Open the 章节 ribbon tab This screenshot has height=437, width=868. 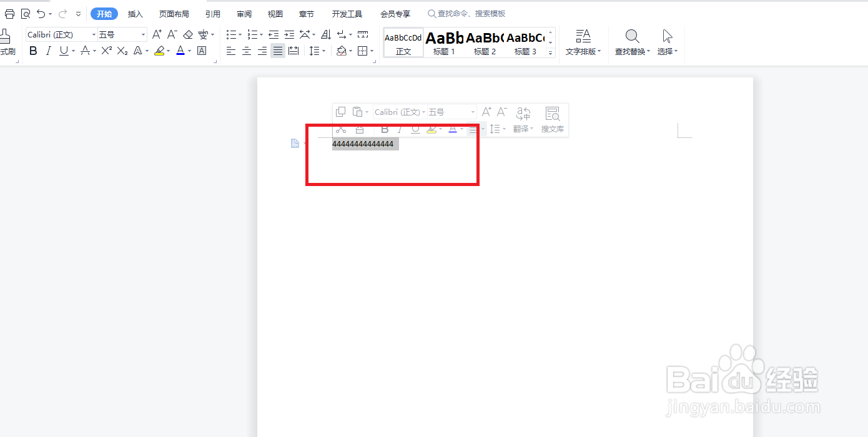coord(307,14)
